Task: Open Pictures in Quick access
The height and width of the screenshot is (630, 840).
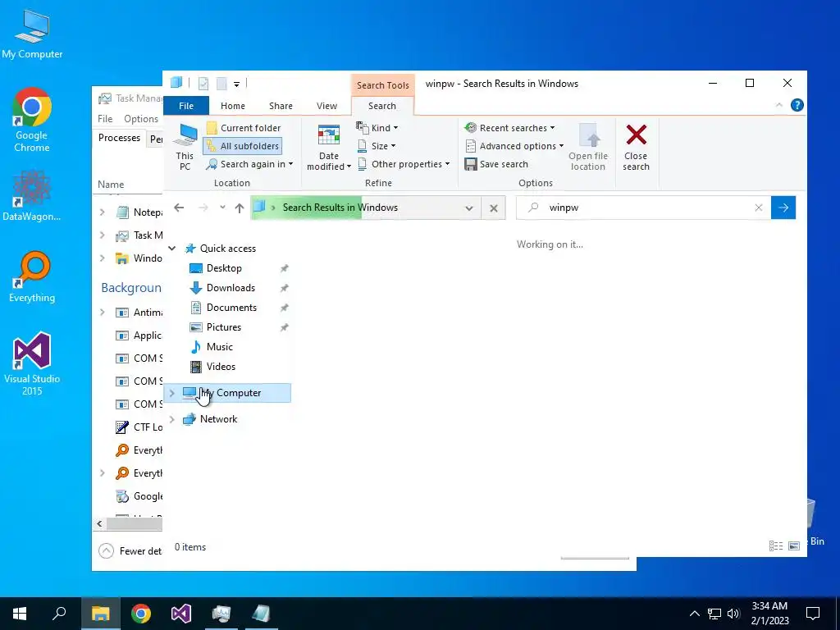Action: (223, 327)
